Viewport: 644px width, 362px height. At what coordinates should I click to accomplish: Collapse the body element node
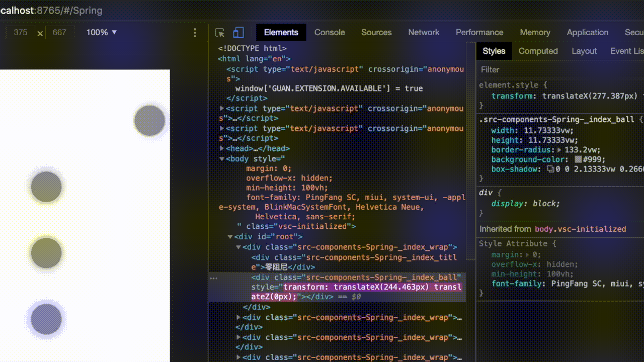(222, 159)
